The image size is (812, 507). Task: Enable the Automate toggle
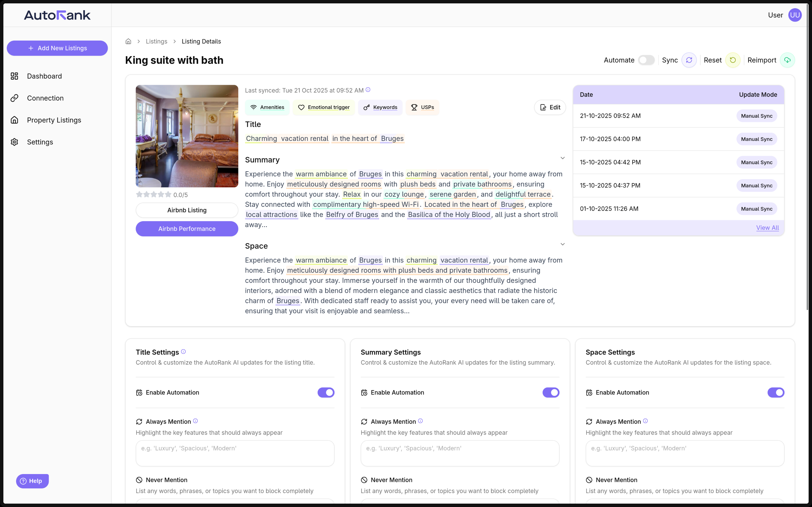(646, 60)
